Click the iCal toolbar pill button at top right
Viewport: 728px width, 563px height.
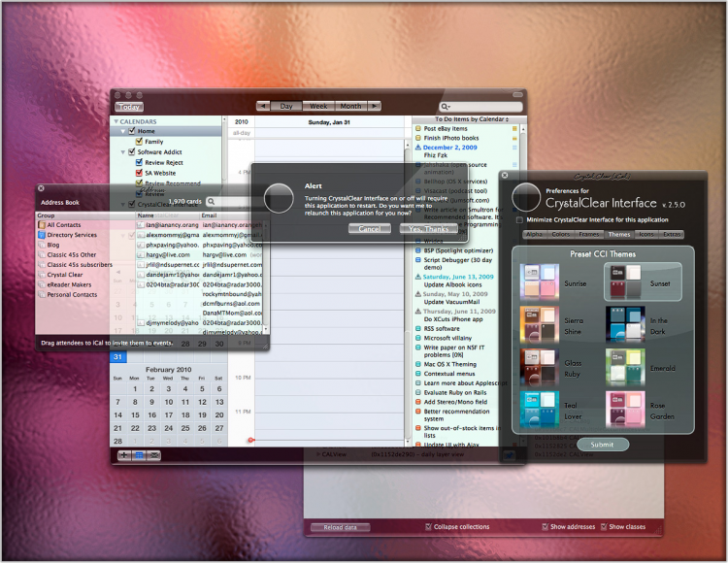[517, 95]
